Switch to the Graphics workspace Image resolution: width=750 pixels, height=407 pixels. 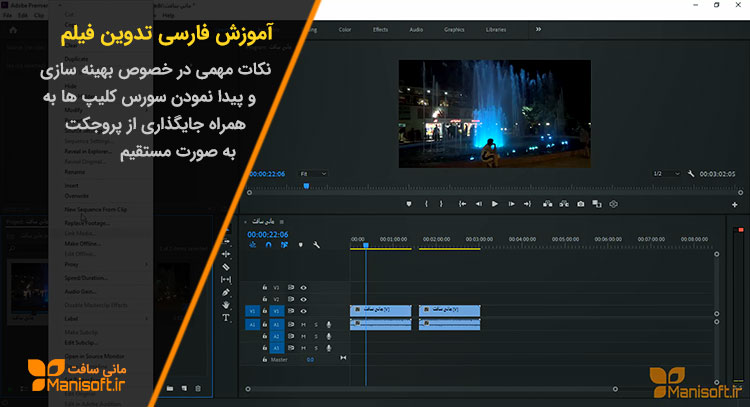coord(454,30)
